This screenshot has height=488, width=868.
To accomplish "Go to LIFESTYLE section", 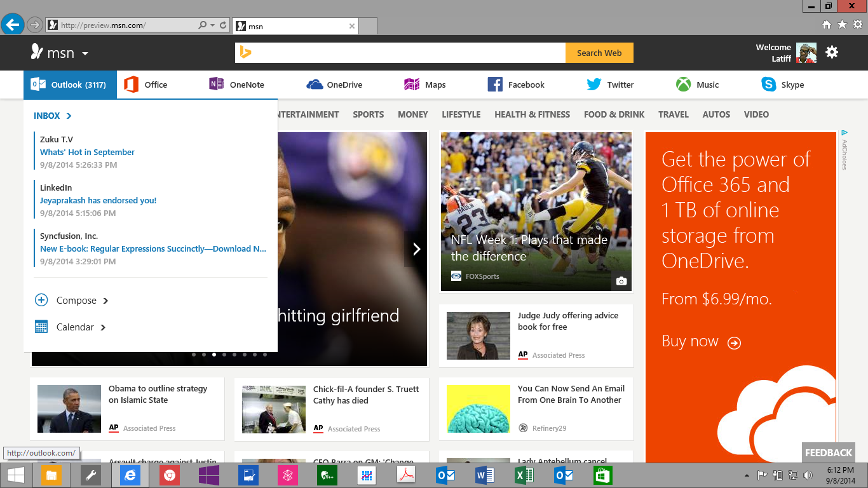I will (x=461, y=114).
